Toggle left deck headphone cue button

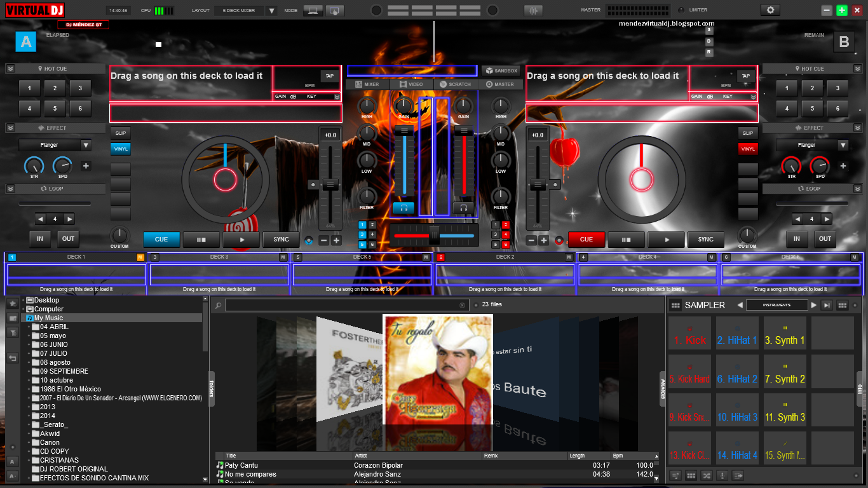pyautogui.click(x=403, y=208)
